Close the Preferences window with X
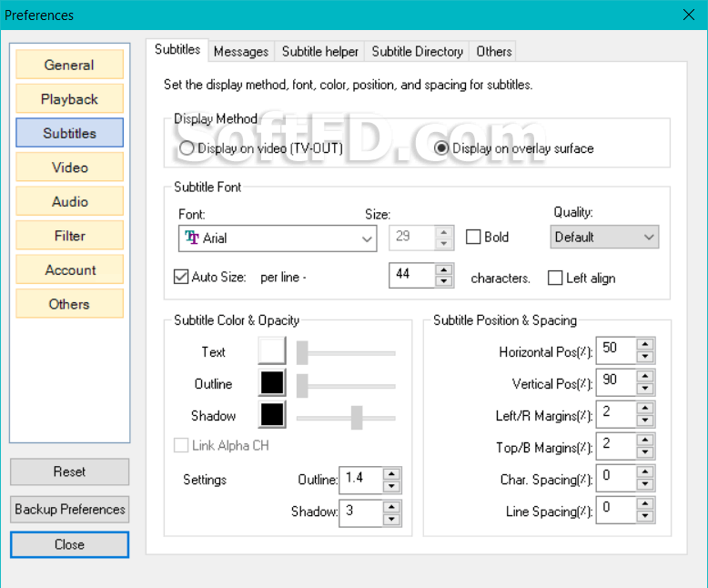 689,15
